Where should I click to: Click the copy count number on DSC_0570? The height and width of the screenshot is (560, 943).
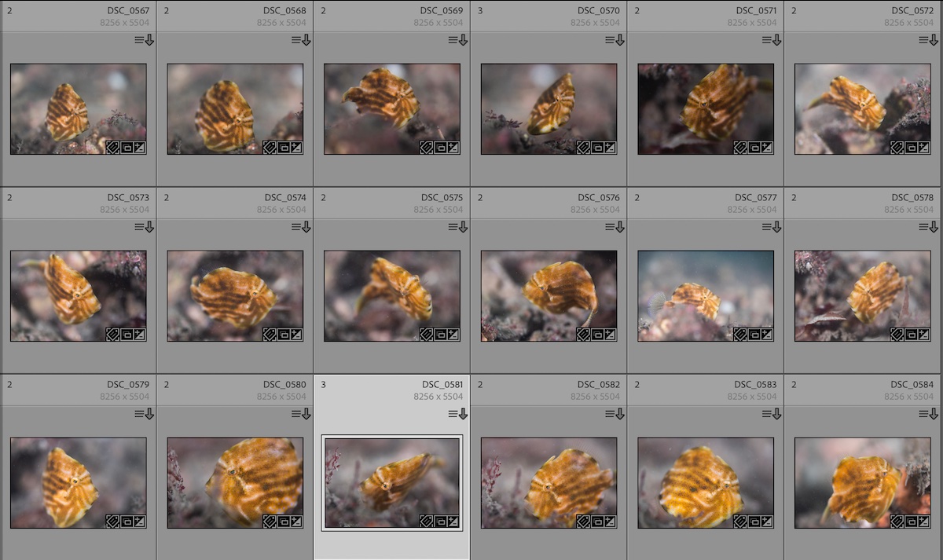[480, 11]
